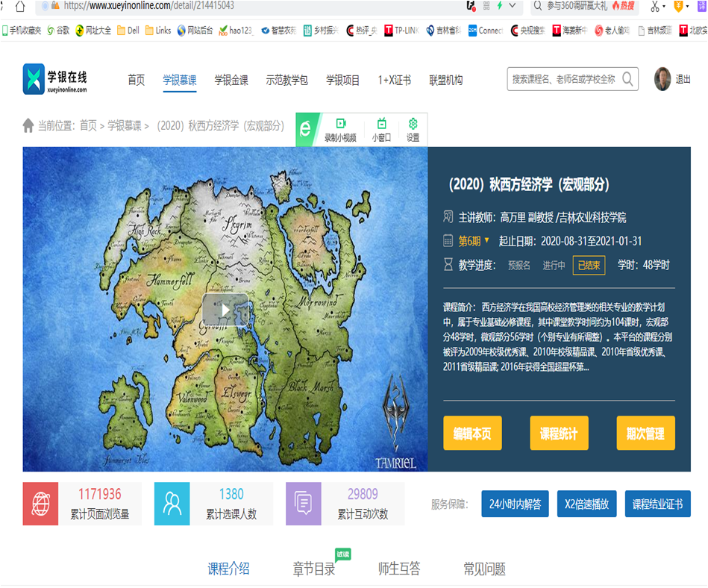Click the blue enrolled users icon

tap(172, 504)
